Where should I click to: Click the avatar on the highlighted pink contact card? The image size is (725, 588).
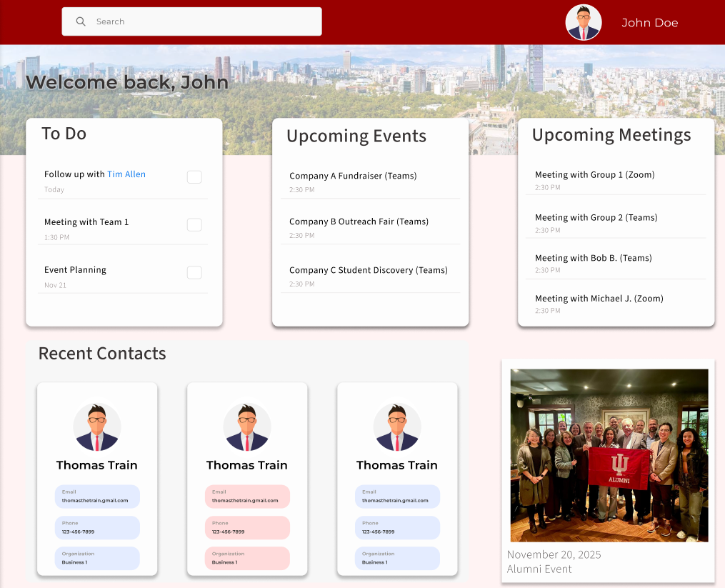point(246,427)
